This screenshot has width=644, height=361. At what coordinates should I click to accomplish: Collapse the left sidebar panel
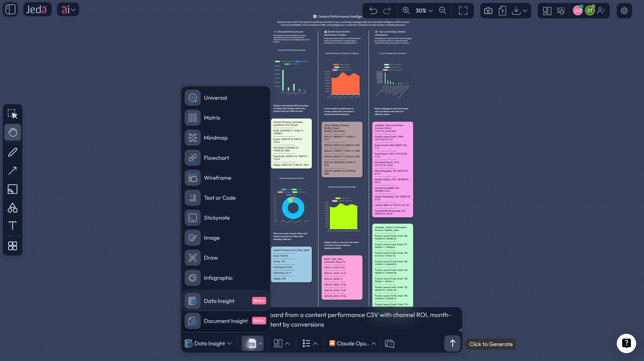click(10, 9)
